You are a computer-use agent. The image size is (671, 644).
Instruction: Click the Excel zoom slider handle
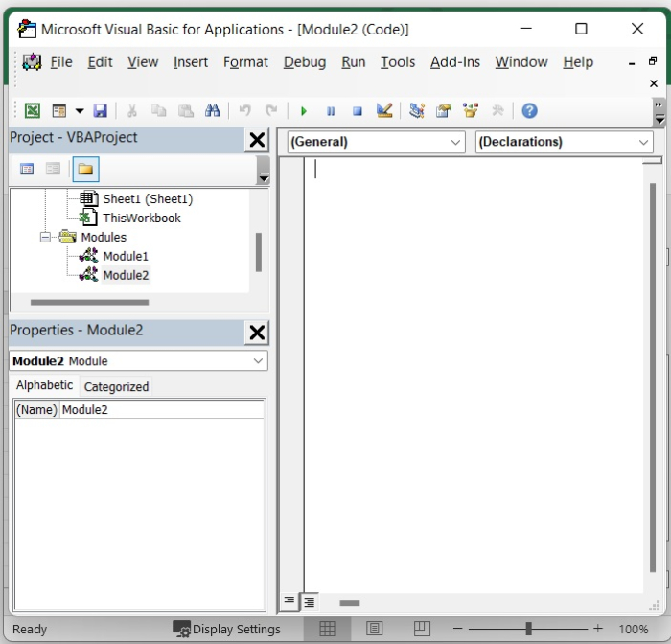coord(529,629)
